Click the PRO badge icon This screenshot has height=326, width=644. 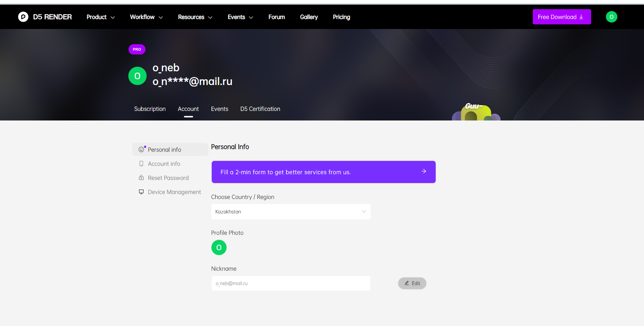(x=137, y=49)
